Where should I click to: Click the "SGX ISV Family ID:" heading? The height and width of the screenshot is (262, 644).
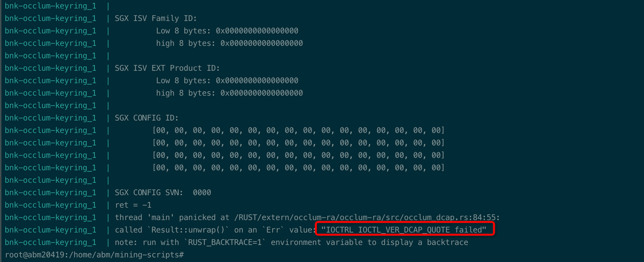156,18
